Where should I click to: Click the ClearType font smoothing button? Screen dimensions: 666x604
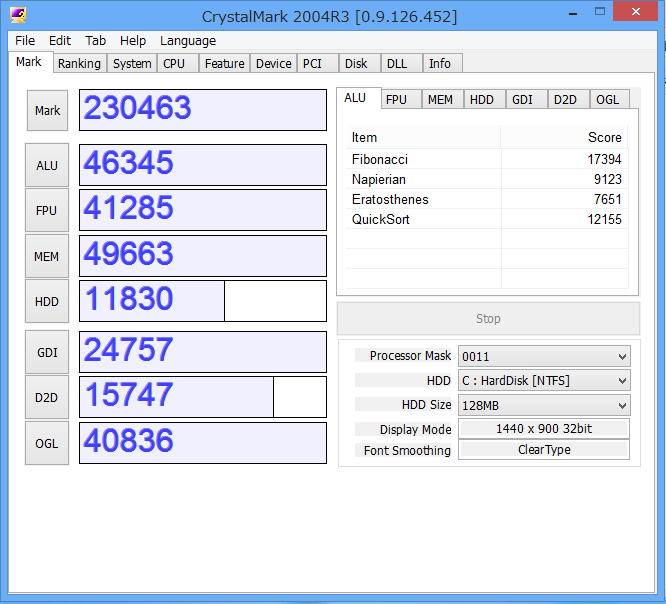click(544, 451)
